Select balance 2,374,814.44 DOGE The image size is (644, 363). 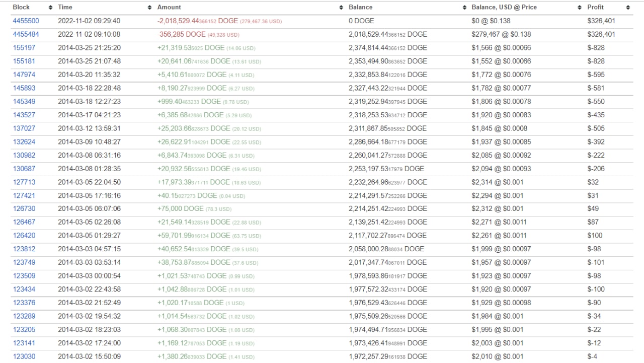[388, 48]
